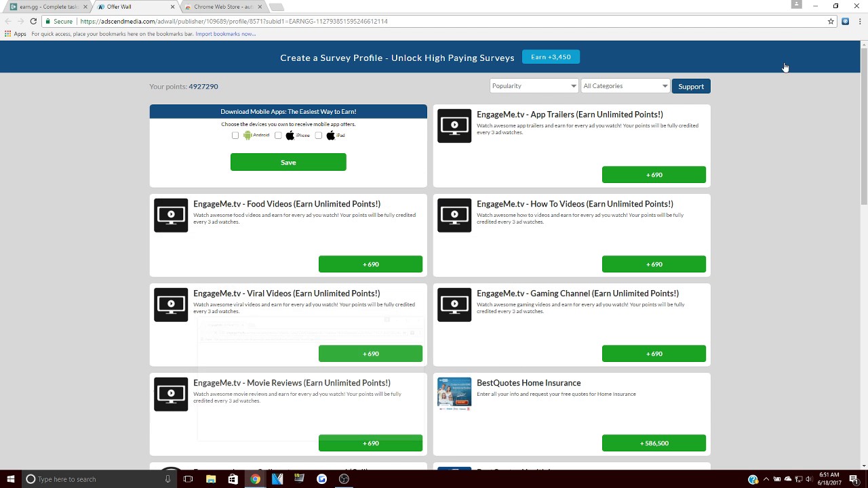Tick the Android device checkbox
The width and height of the screenshot is (868, 488).
point(235,136)
